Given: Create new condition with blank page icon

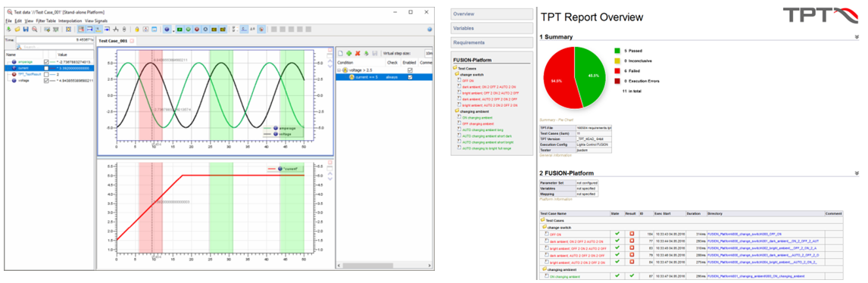Looking at the screenshot, I should [x=340, y=53].
